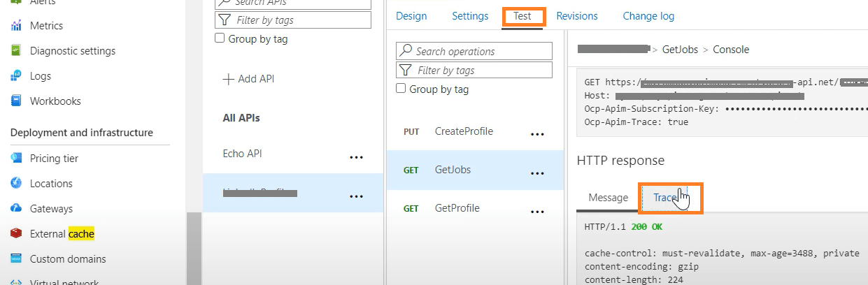Switch to the Message response tab
Screen dimensions: 868x285
pos(608,198)
